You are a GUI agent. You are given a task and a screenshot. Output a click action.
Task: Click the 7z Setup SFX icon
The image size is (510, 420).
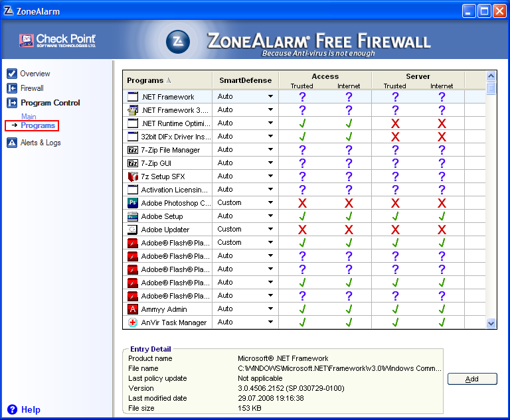pyautogui.click(x=133, y=176)
